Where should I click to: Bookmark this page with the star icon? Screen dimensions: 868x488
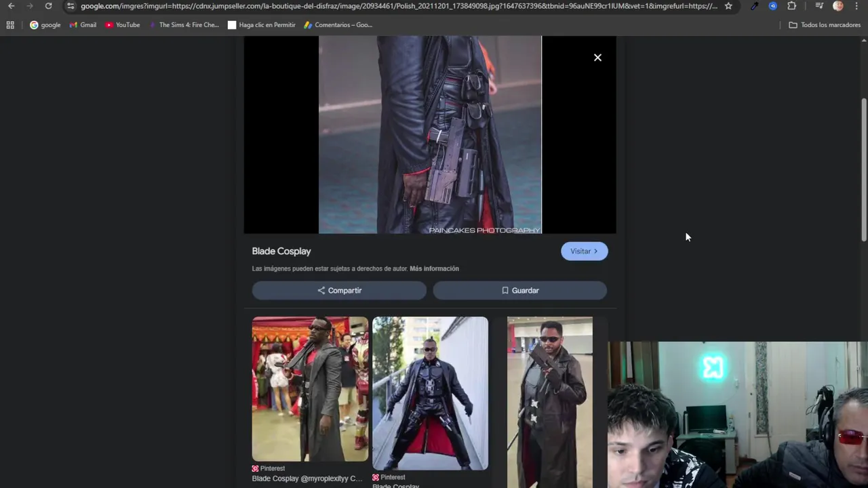728,6
